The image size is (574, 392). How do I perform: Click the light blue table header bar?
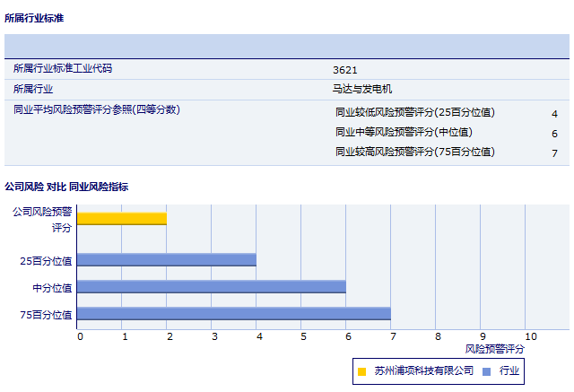[x=287, y=46]
